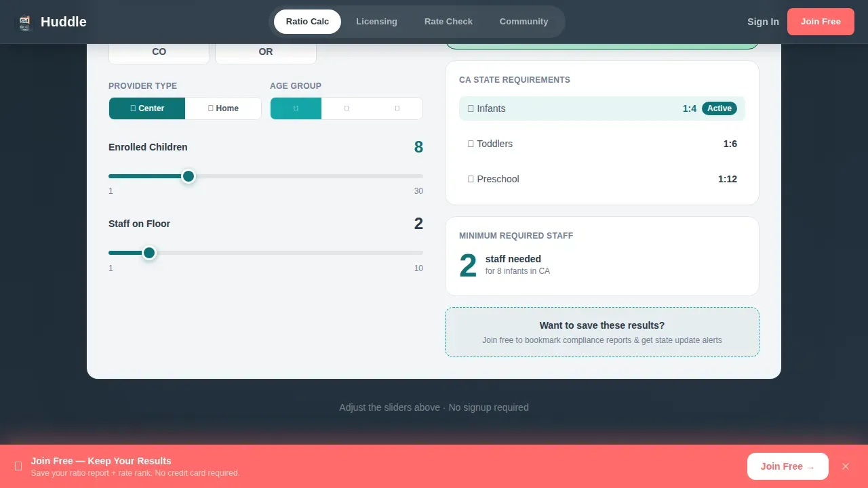Click the Infants row icon

pos(471,108)
